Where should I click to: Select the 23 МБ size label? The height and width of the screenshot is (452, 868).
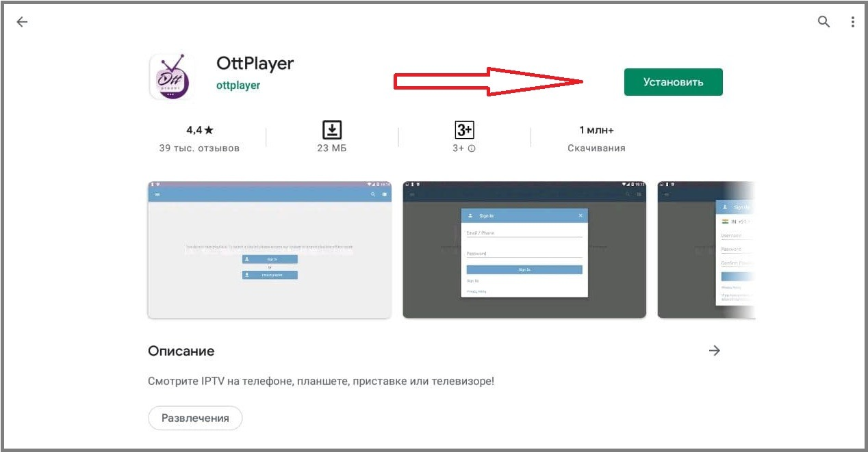tap(332, 148)
